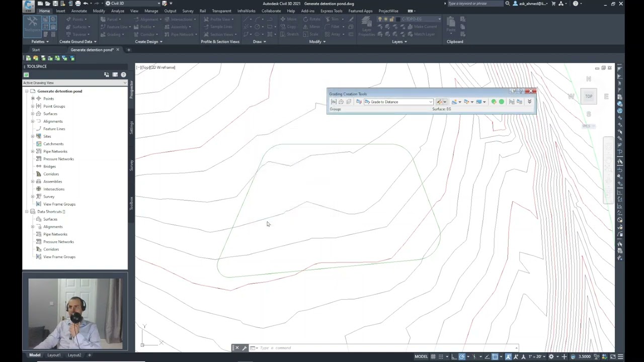Click the Annotation Monitor plus icon in status bar

pos(564,356)
